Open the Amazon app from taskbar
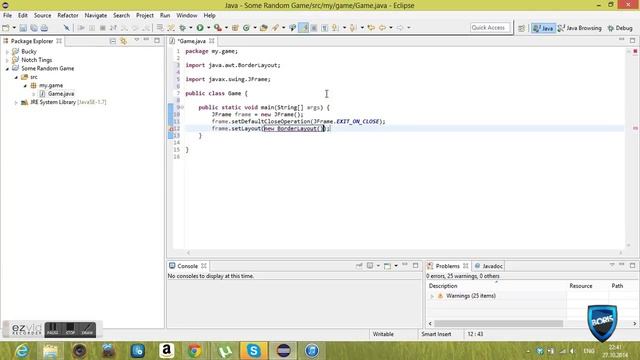 pyautogui.click(x=166, y=351)
